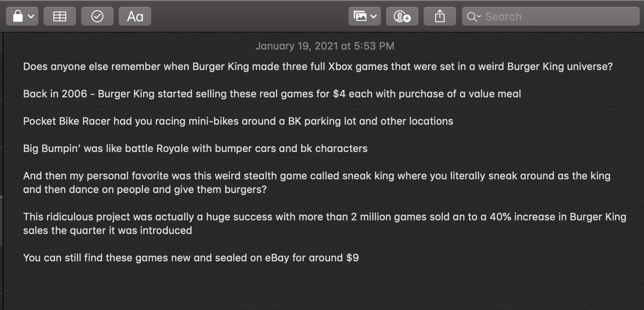This screenshot has width=644, height=310.
Task: Add people to this note
Action: [x=402, y=17]
